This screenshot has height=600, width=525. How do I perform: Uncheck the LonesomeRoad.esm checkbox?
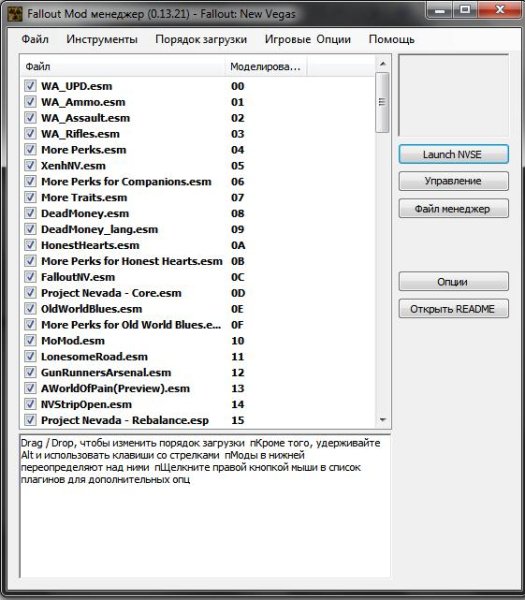(30, 356)
